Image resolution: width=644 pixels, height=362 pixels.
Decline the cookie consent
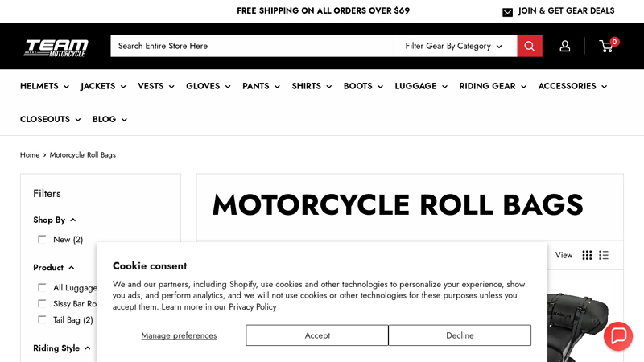460,335
